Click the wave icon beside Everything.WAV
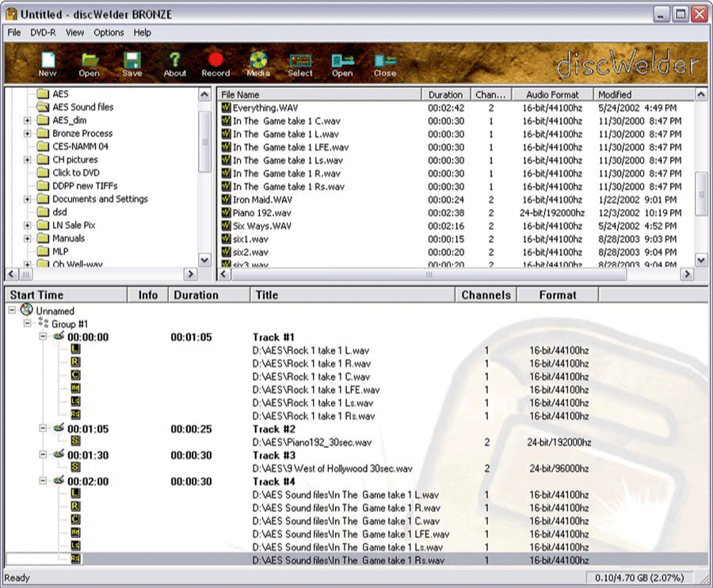The height and width of the screenshot is (588, 713). pyautogui.click(x=226, y=108)
